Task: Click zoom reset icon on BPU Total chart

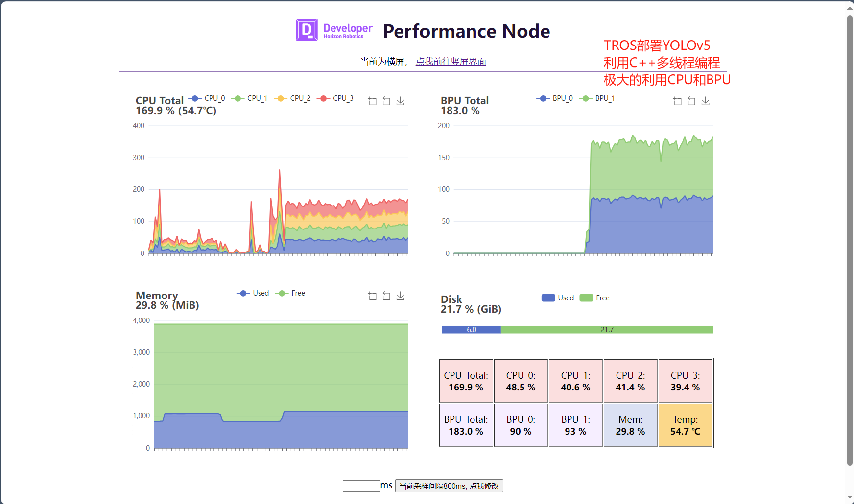Action: 691,101
